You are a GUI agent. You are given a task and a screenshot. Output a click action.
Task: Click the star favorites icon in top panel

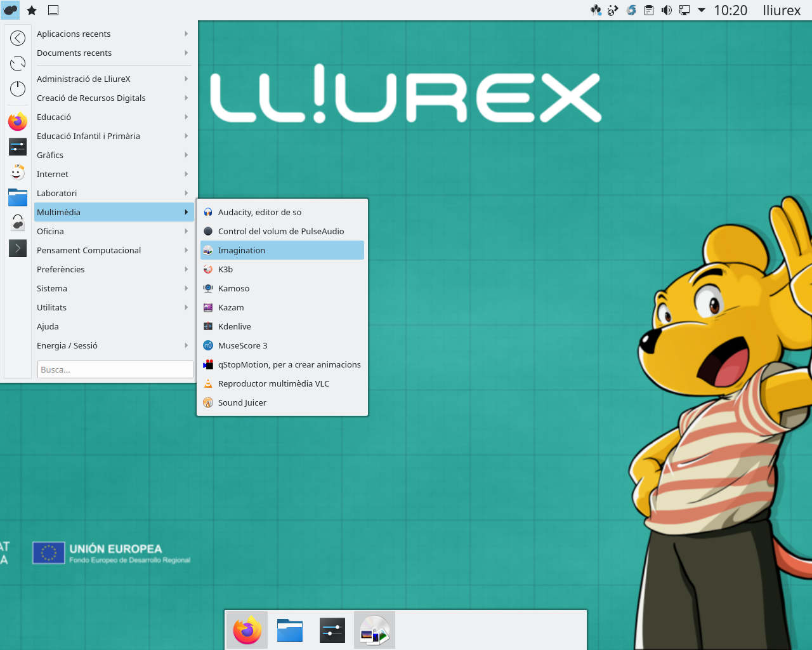pos(32,10)
